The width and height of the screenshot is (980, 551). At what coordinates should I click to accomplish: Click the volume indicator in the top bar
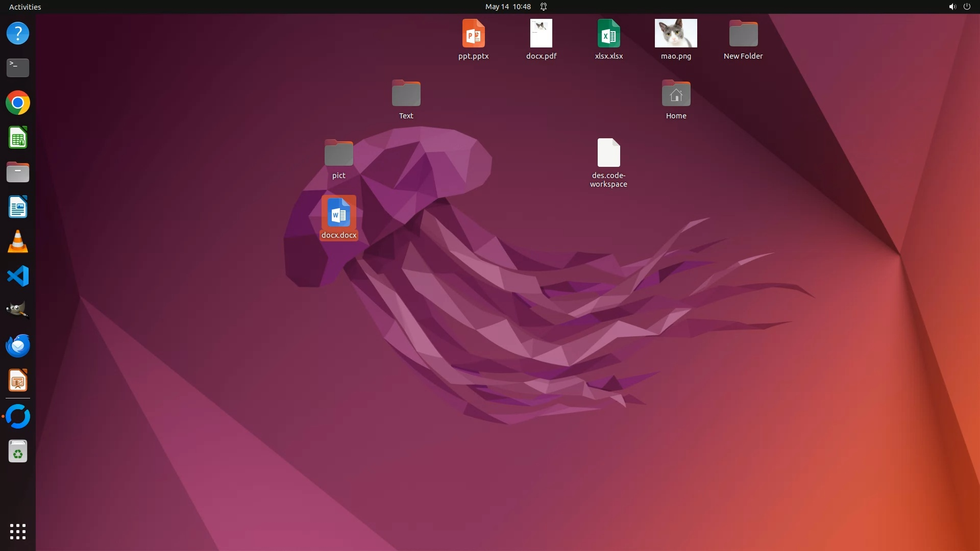tap(952, 7)
